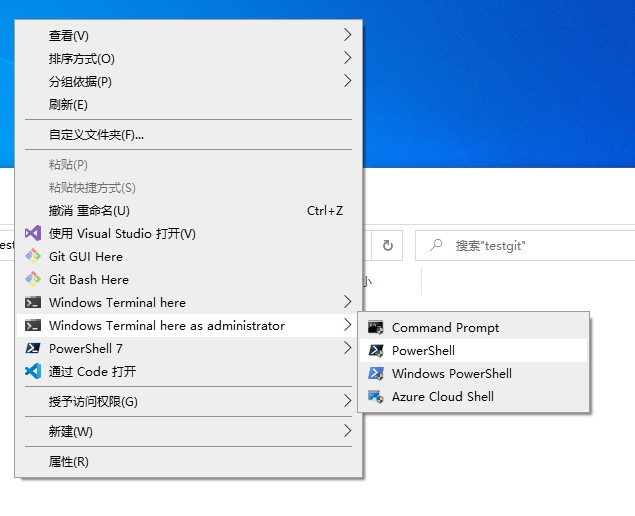Expand the 授予访问权限(G) submenu arrow

(347, 401)
